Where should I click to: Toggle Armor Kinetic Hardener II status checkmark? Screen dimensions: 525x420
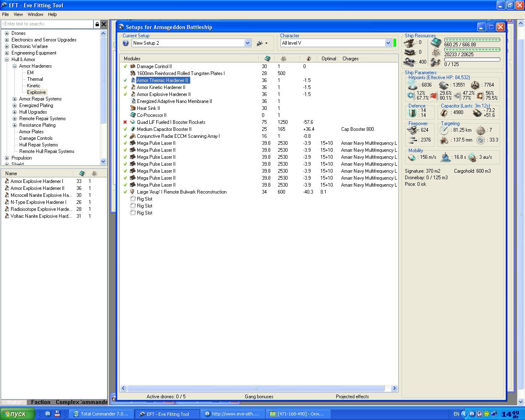(125, 87)
